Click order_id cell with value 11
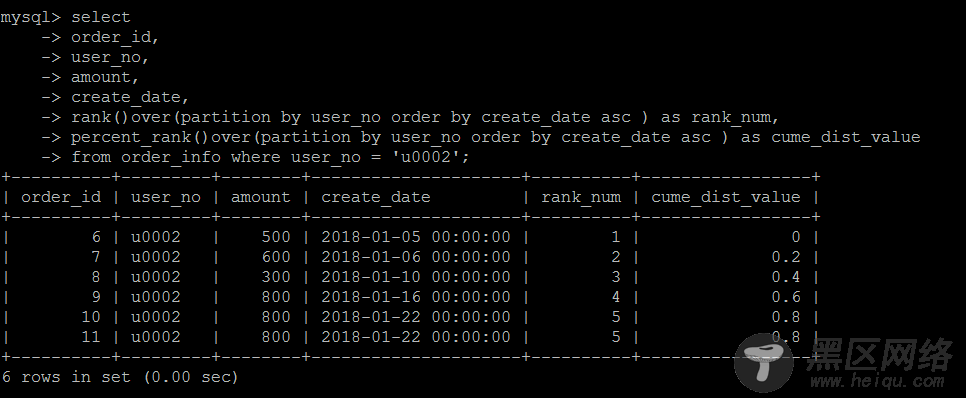Viewport: 966px width, 398px height. coord(91,337)
